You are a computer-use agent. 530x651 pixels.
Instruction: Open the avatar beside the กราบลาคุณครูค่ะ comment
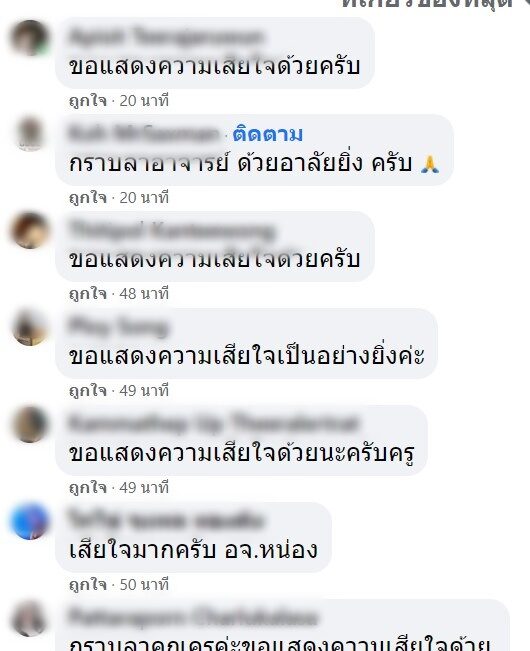[29, 618]
